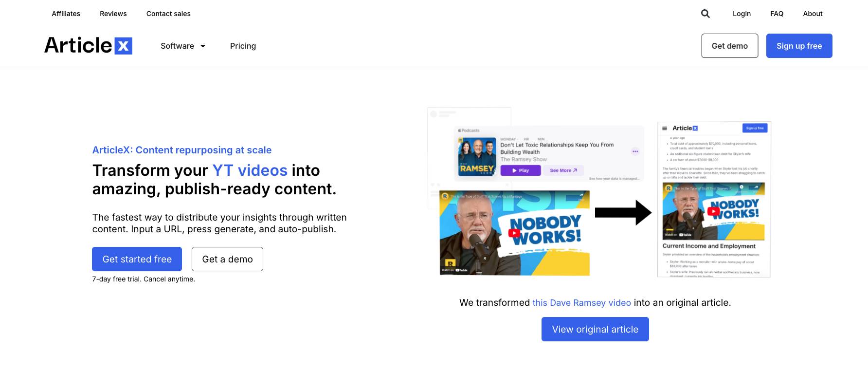The height and width of the screenshot is (373, 868).
Task: Click the Get a demo button
Action: [227, 259]
